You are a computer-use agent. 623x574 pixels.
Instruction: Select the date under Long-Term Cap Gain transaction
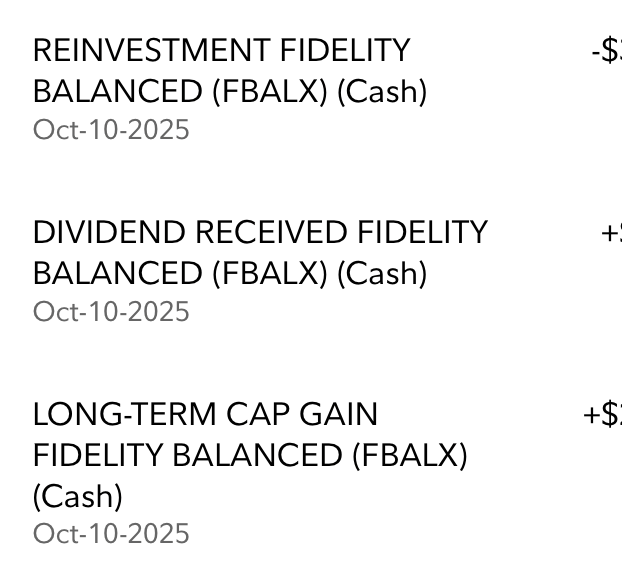point(111,533)
